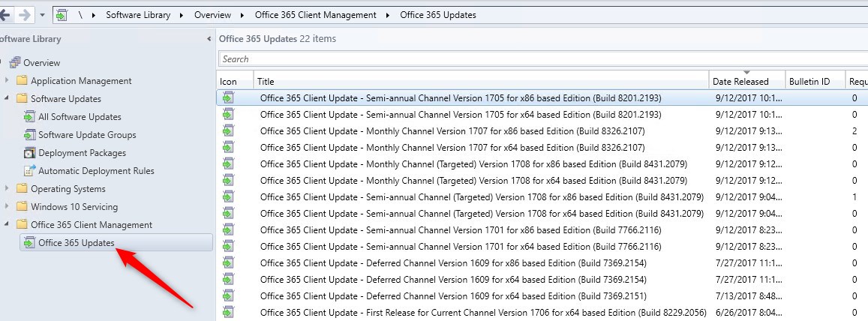Click Office 365 Client Management breadcrumb
Viewport: 868px width, 321px height.
[x=316, y=15]
